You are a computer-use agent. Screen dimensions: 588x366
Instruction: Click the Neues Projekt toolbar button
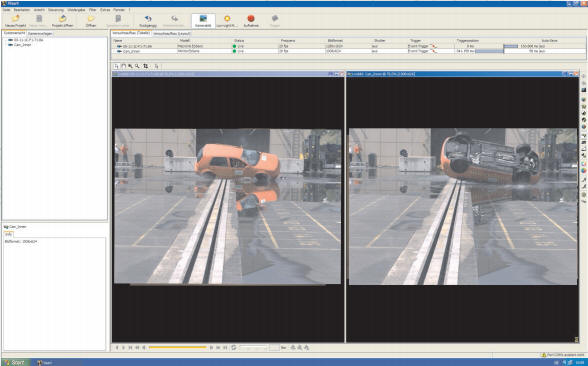15,21
